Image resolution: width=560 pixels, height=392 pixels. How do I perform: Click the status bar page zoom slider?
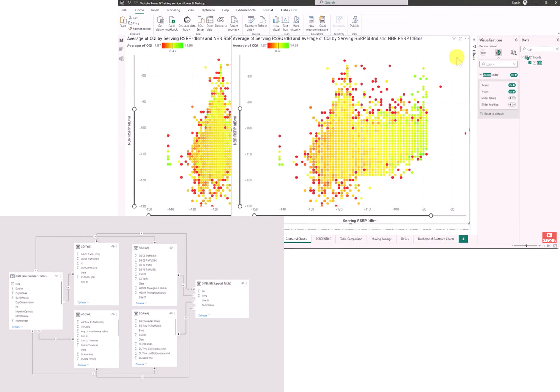pos(526,246)
